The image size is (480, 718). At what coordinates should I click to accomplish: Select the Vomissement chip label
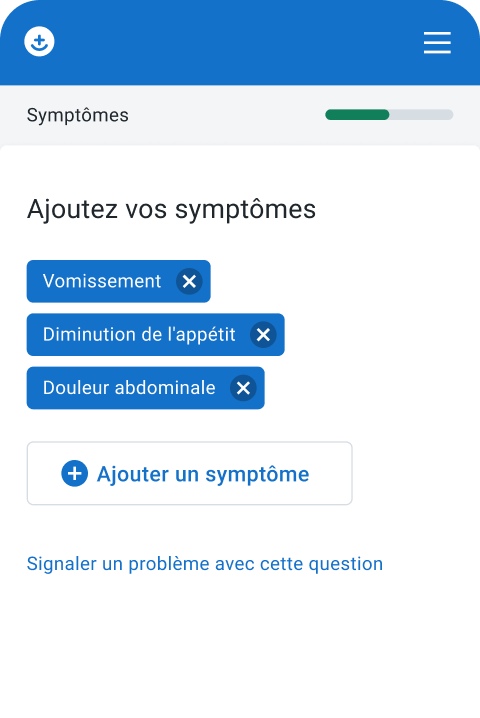click(x=102, y=281)
